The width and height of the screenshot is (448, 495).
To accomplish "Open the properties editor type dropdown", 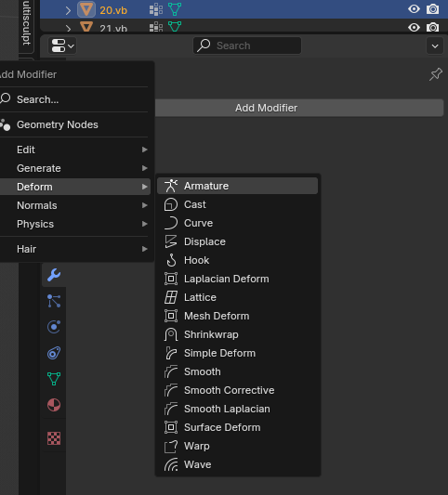I will pyautogui.click(x=62, y=46).
